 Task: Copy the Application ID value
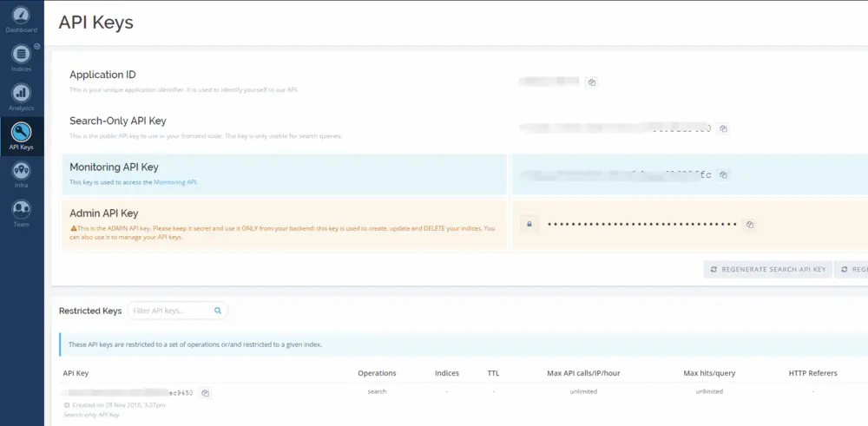point(591,82)
